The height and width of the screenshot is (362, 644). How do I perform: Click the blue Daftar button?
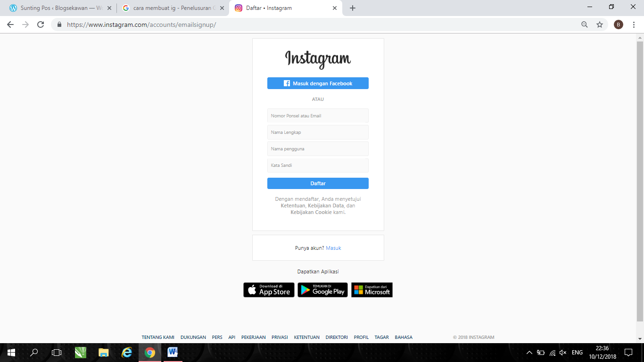[x=318, y=183]
